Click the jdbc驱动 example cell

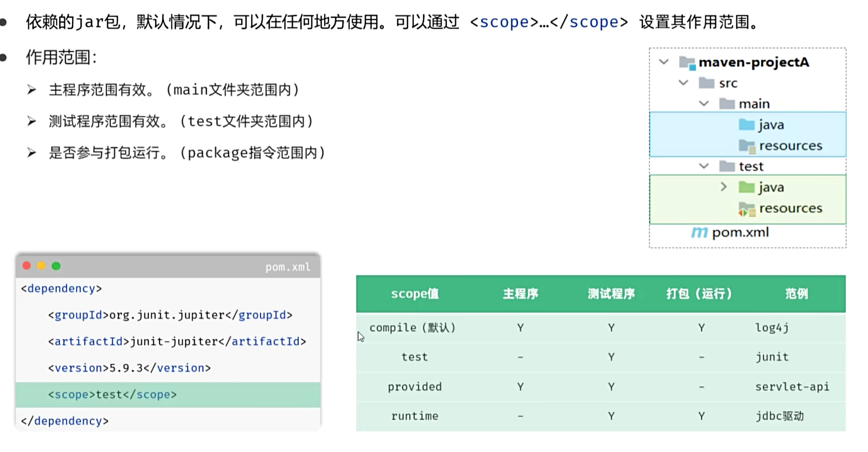pos(780,416)
